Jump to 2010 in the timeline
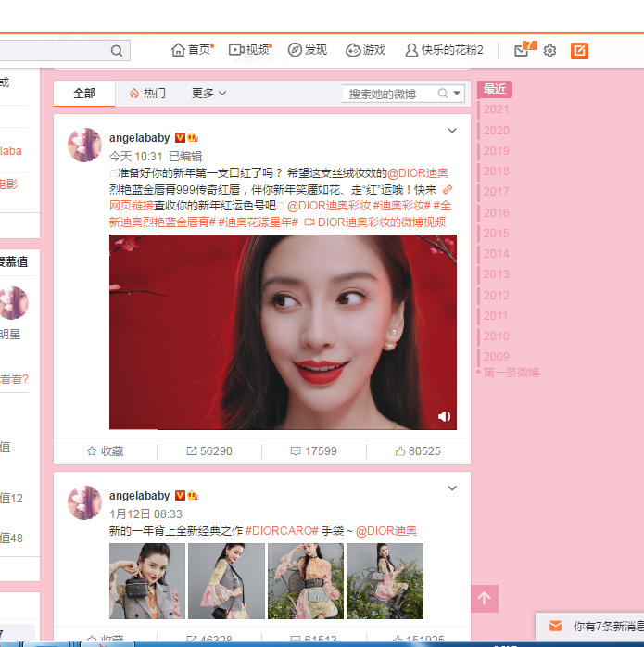 [x=497, y=336]
